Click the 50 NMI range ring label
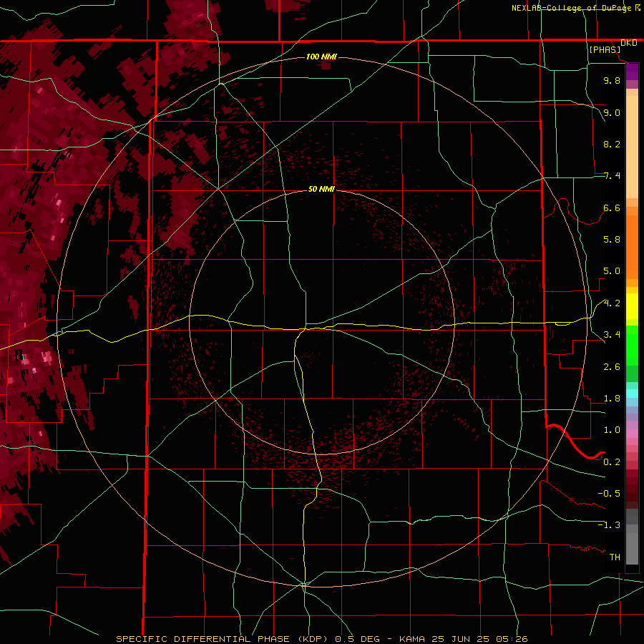This screenshot has height=644, width=644. click(321, 189)
